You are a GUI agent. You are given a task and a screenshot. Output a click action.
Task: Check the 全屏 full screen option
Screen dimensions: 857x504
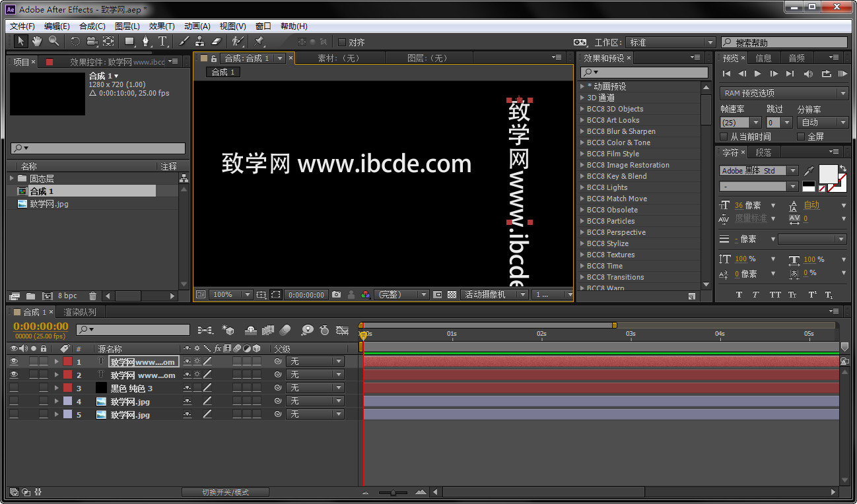click(801, 137)
